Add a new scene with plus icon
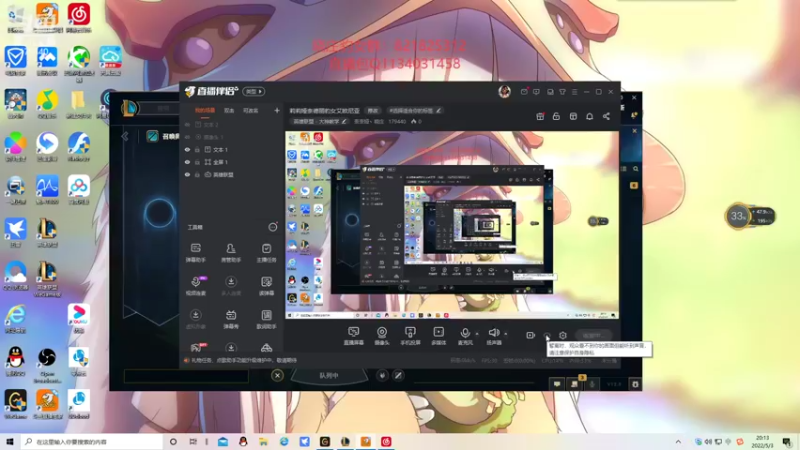The width and height of the screenshot is (800, 450). click(277, 110)
